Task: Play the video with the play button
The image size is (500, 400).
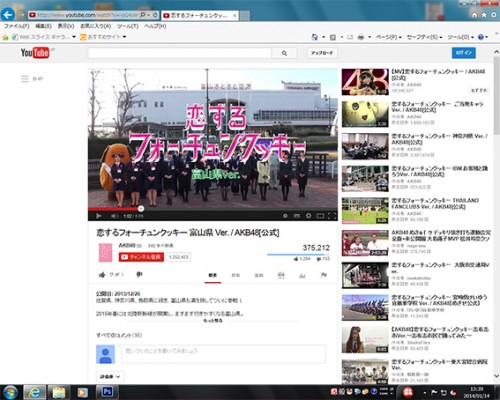Action: [x=99, y=216]
